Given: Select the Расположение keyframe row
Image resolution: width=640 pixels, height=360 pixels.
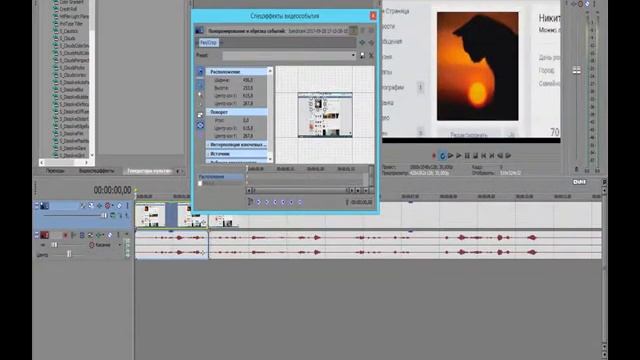Looking at the screenshot, I should coord(222,177).
